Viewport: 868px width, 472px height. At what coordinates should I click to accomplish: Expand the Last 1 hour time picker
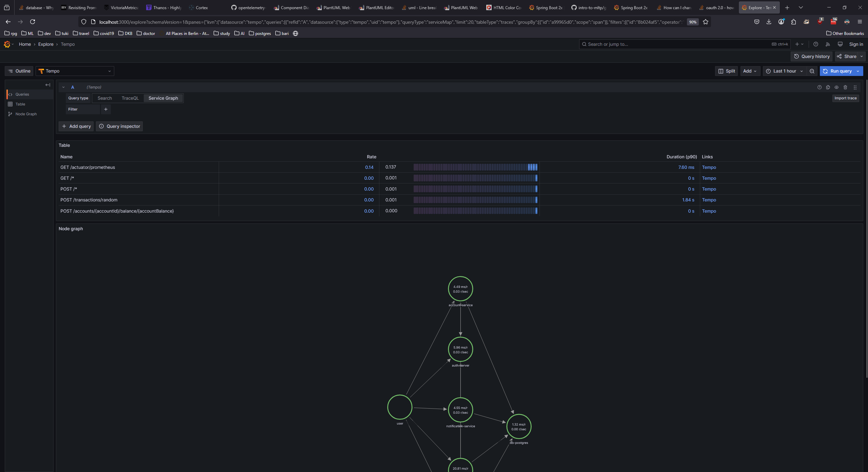[784, 71]
